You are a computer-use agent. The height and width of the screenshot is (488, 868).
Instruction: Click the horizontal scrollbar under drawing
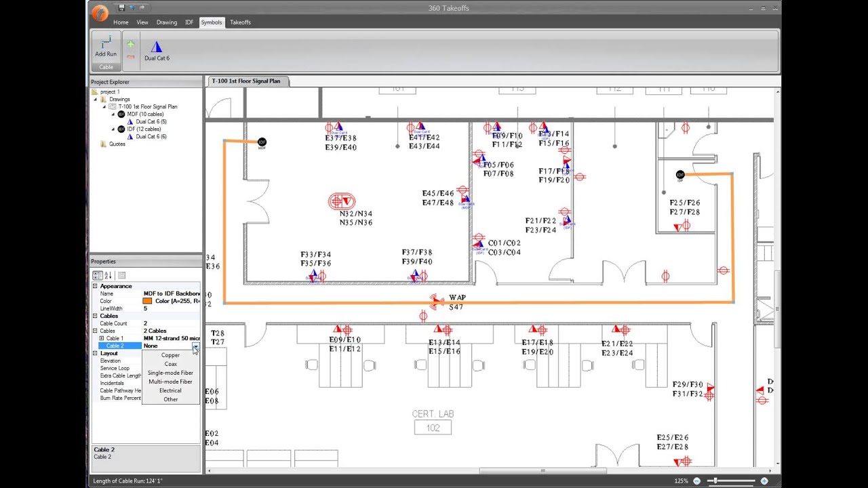542,471
